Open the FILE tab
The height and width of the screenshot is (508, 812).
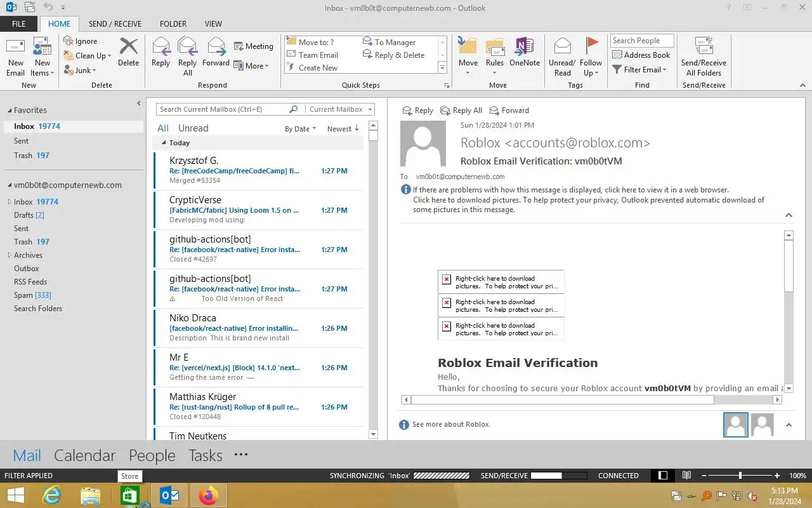pos(19,24)
